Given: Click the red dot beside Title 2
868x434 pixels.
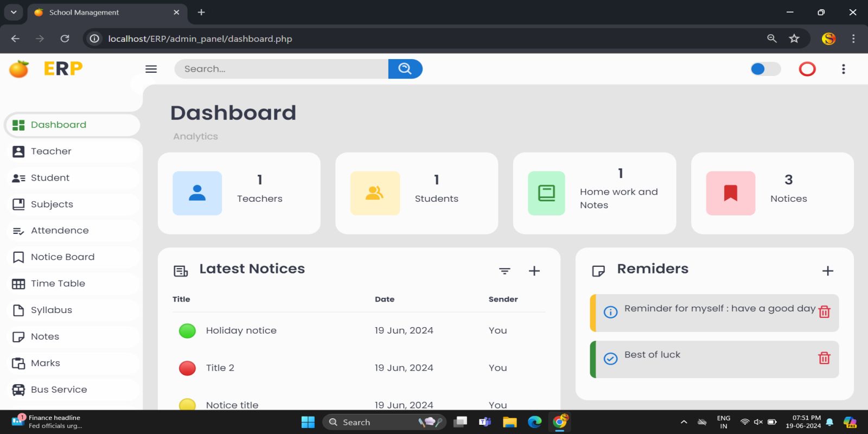Looking at the screenshot, I should point(187,368).
